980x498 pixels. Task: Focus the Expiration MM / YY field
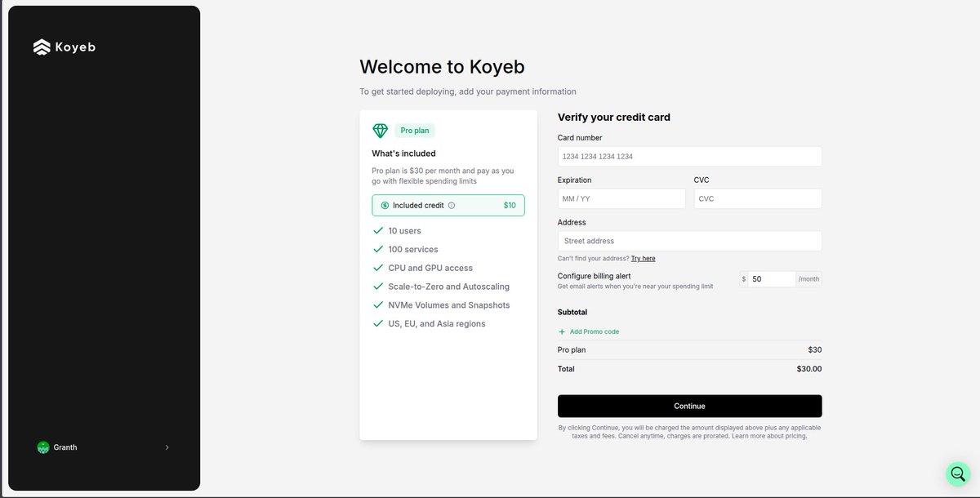pos(621,198)
